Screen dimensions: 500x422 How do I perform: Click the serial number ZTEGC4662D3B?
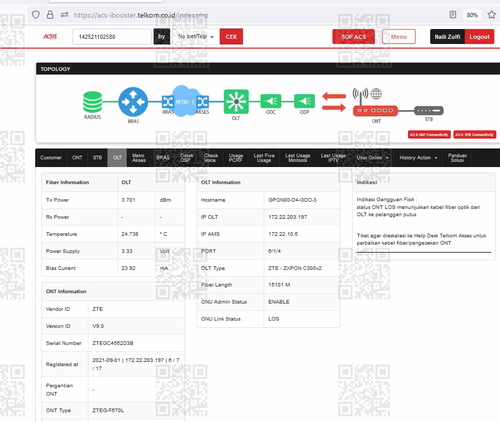pos(113,343)
